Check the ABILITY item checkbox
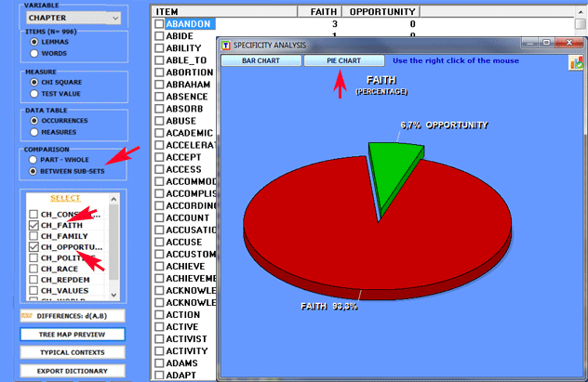This screenshot has height=382, width=588. point(159,48)
